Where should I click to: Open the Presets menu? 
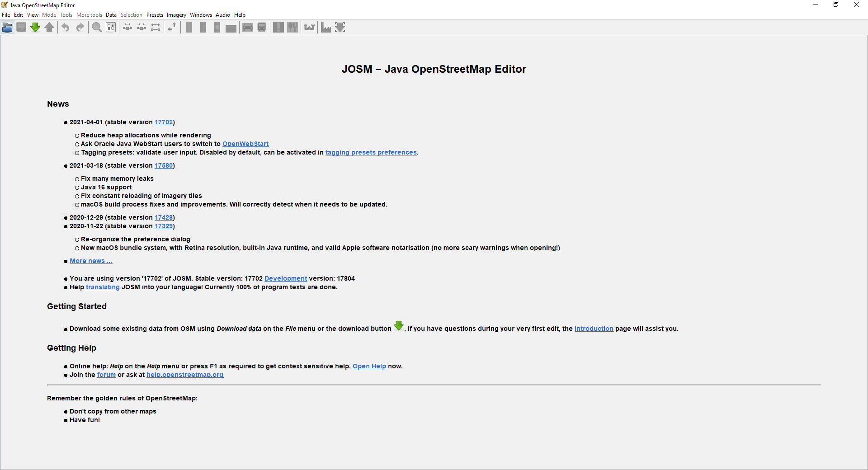tap(155, 15)
